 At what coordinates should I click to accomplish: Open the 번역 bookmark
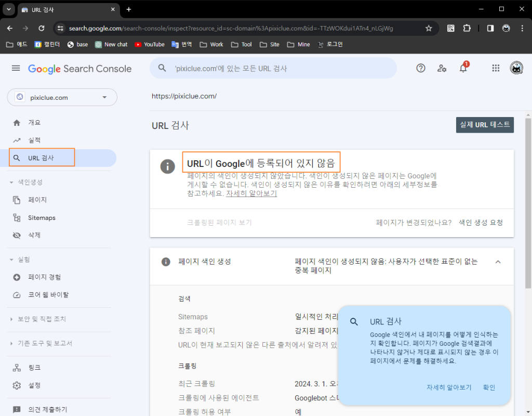click(182, 45)
